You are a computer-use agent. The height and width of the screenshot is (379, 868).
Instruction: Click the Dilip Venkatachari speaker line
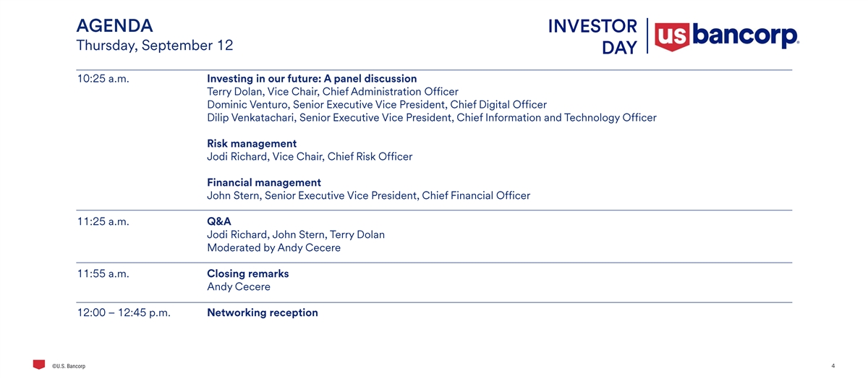click(x=431, y=118)
